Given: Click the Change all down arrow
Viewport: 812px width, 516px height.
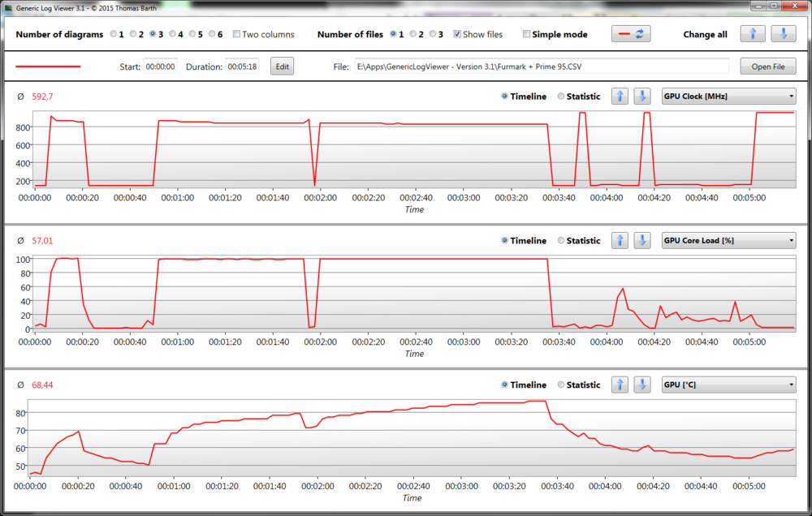Looking at the screenshot, I should [783, 34].
